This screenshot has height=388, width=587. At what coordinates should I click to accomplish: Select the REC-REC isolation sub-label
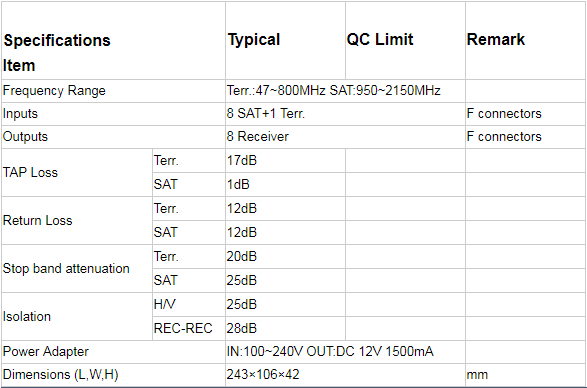(183, 328)
